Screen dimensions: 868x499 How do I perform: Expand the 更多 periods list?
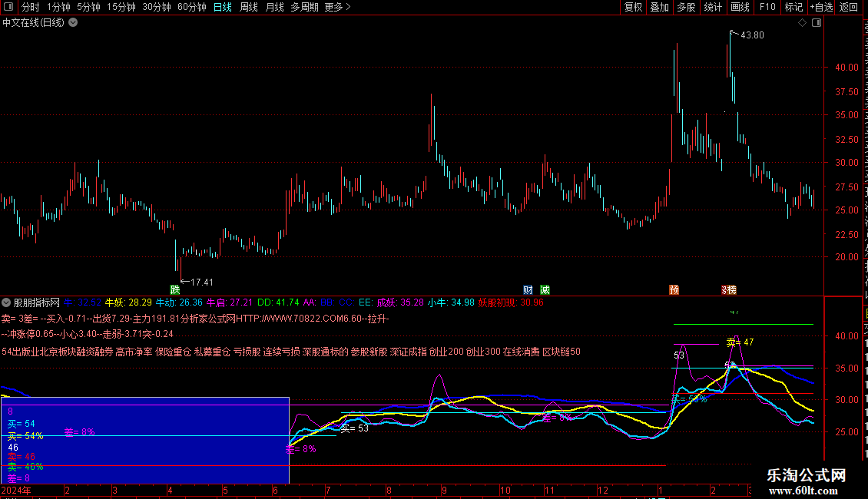337,8
